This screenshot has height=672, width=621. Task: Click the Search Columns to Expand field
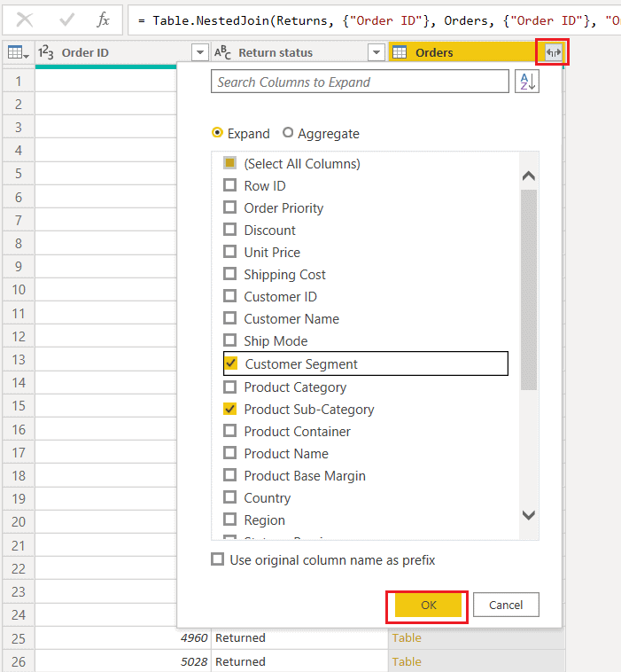[x=360, y=82]
